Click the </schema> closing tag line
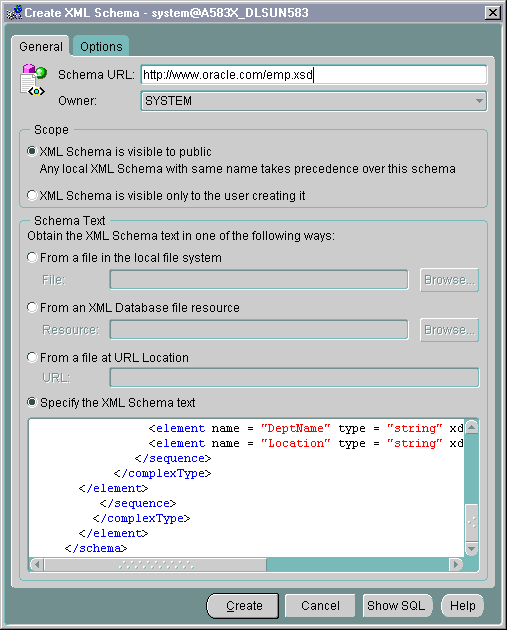 96,548
